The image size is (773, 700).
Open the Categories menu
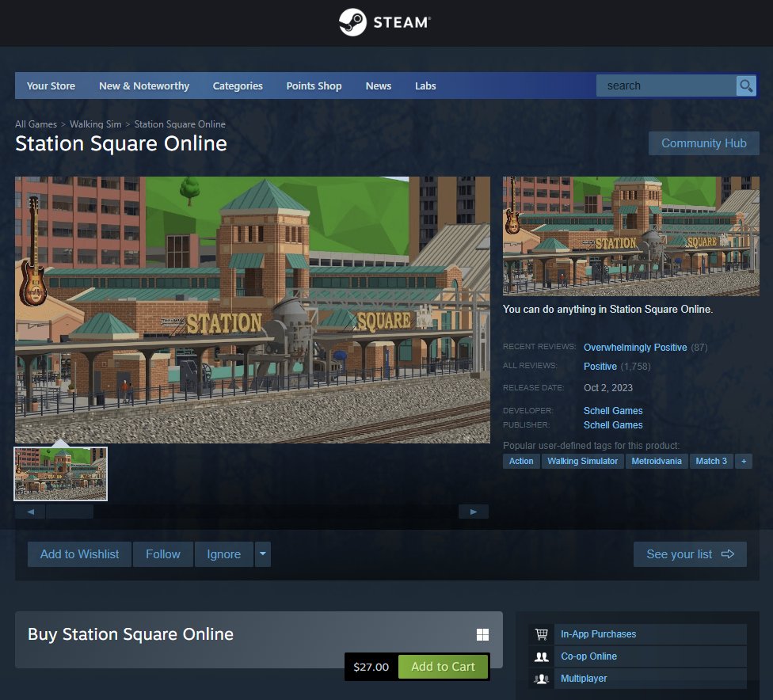pyautogui.click(x=238, y=86)
